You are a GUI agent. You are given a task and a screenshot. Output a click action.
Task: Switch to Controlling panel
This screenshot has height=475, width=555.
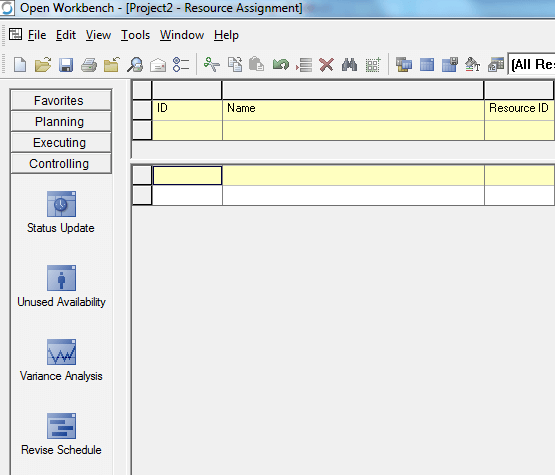pyautogui.click(x=61, y=164)
